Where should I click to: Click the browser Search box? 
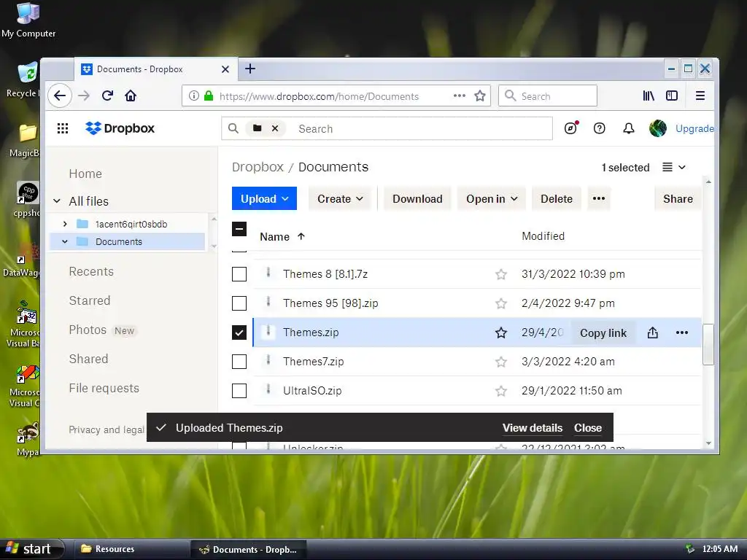pyautogui.click(x=548, y=96)
